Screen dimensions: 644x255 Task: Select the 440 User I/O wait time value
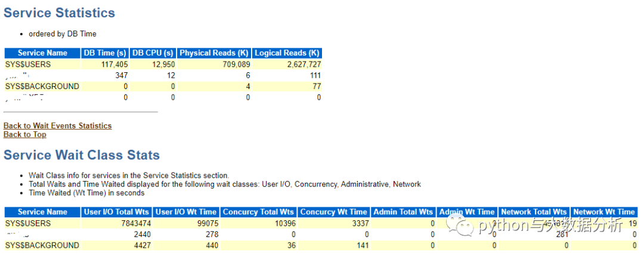212,245
